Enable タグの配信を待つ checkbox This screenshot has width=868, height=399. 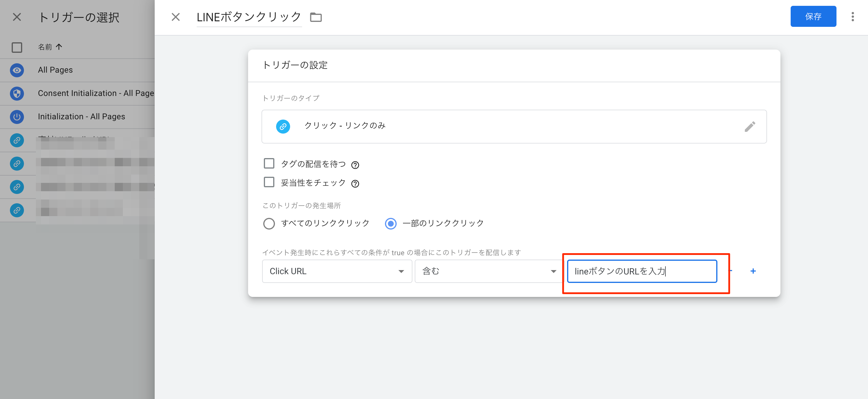(x=269, y=164)
